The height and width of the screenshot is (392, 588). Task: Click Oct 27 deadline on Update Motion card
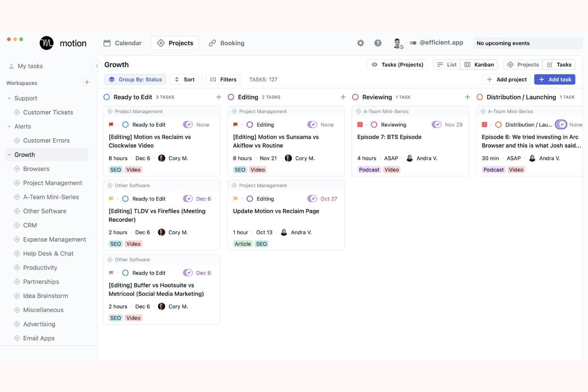329,199
